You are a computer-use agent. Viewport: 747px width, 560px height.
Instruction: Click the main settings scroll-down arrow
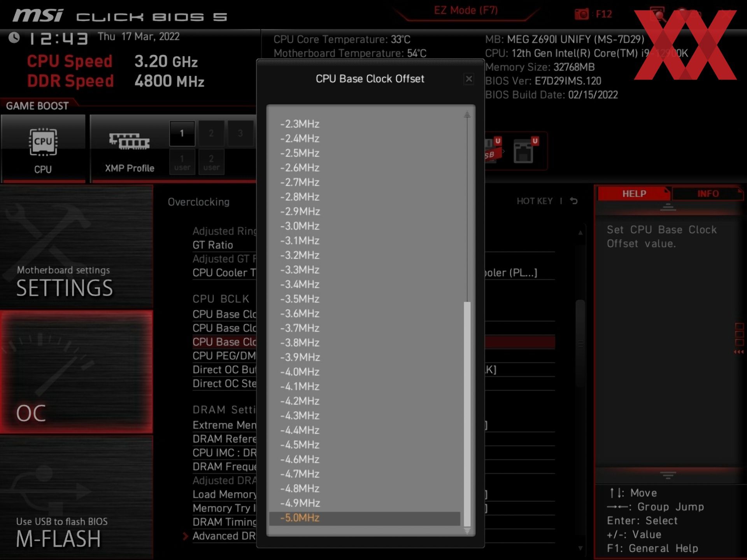(580, 548)
